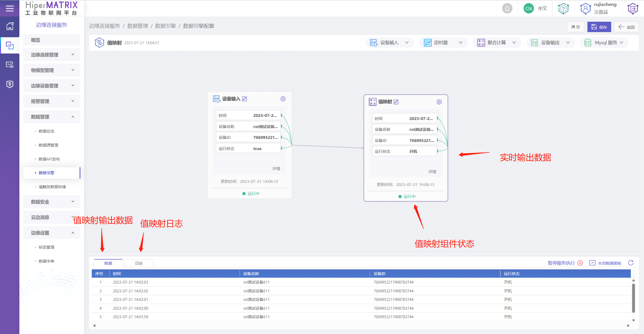Click the 设备输出 toolbar icon
Image resolution: width=644 pixels, height=334 pixels.
(534, 43)
